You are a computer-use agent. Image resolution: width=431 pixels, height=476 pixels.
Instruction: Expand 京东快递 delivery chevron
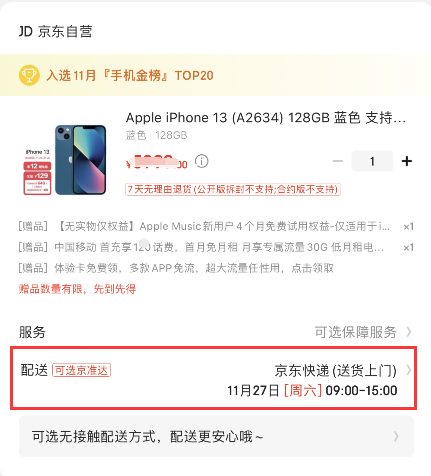pyautogui.click(x=409, y=370)
